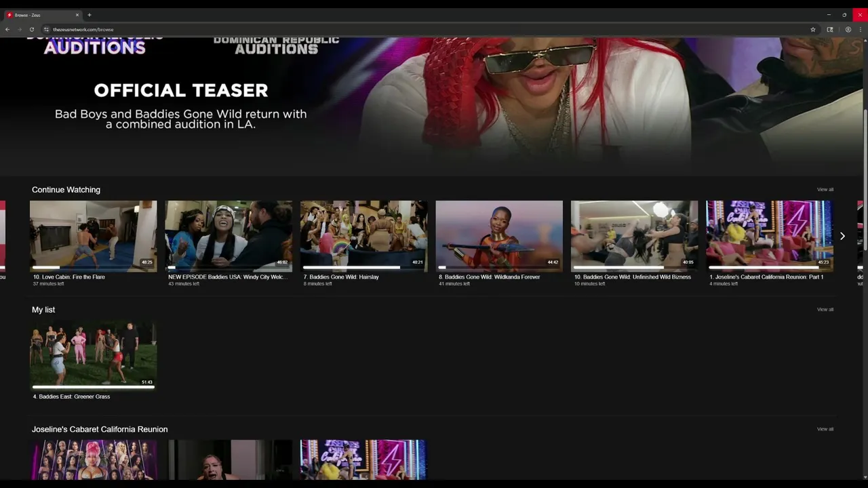Click title '7. Baddies Gone Wild: Hairslay'
The image size is (868, 488).
[341, 277]
